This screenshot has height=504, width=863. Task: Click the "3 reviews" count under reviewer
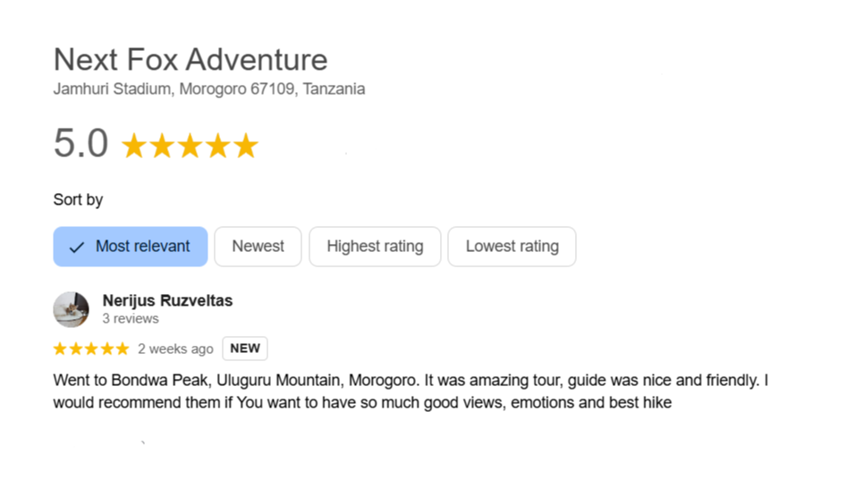(x=131, y=319)
